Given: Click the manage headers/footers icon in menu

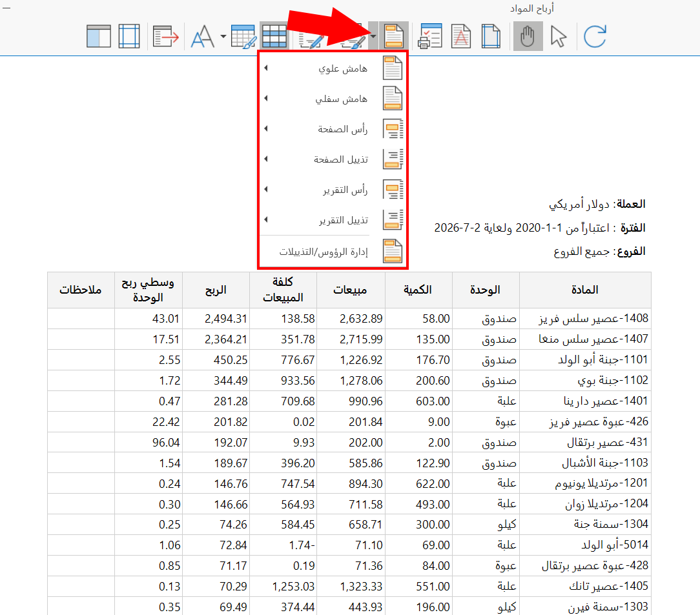Looking at the screenshot, I should point(393,252).
